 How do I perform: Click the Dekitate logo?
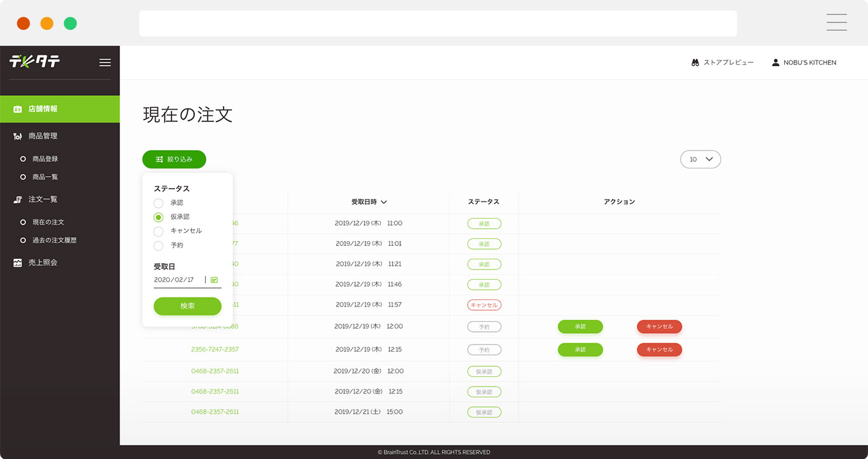coord(35,62)
